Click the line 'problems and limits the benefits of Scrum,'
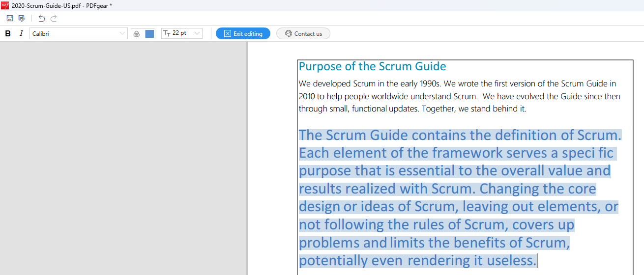Image resolution: width=644 pixels, height=275 pixels. click(435, 242)
